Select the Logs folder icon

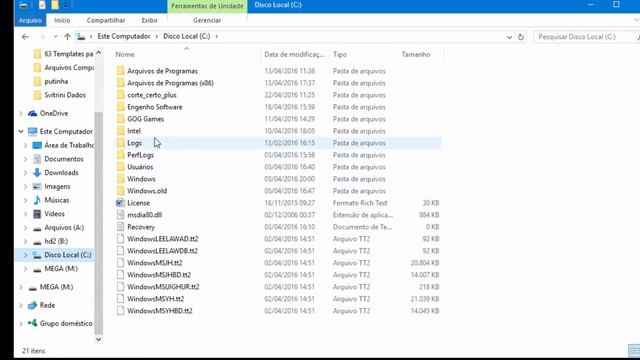click(120, 143)
